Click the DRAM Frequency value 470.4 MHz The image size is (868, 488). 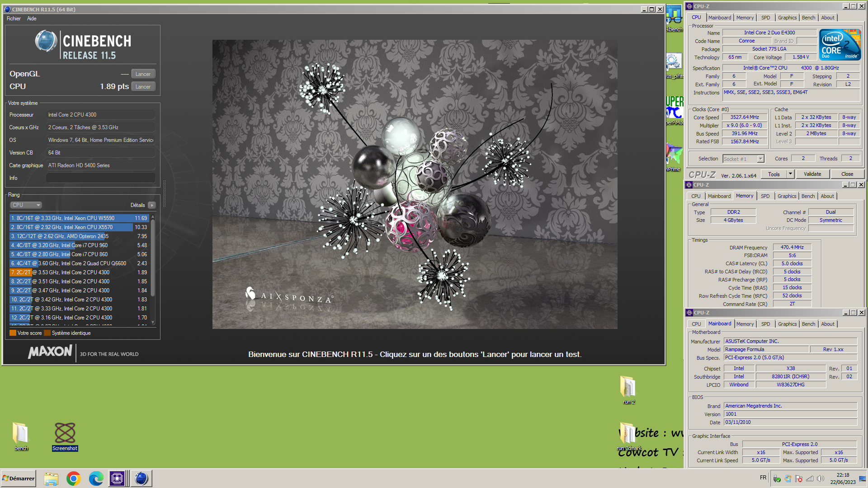(x=792, y=248)
